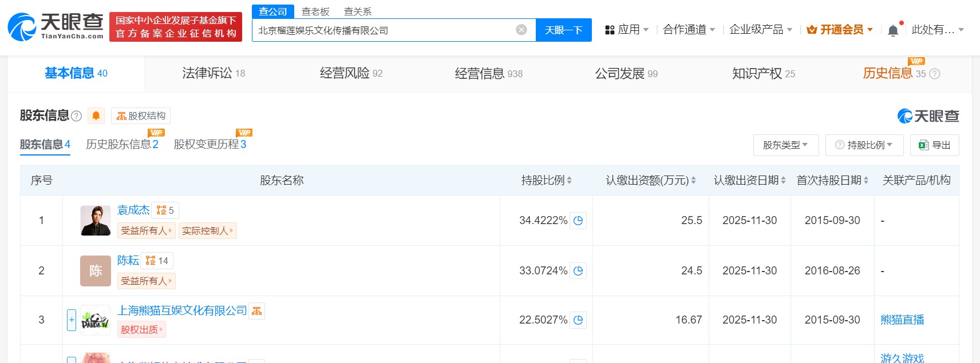The image size is (980, 363).
Task: Click the 天眼一下 search button
Action: tap(564, 30)
